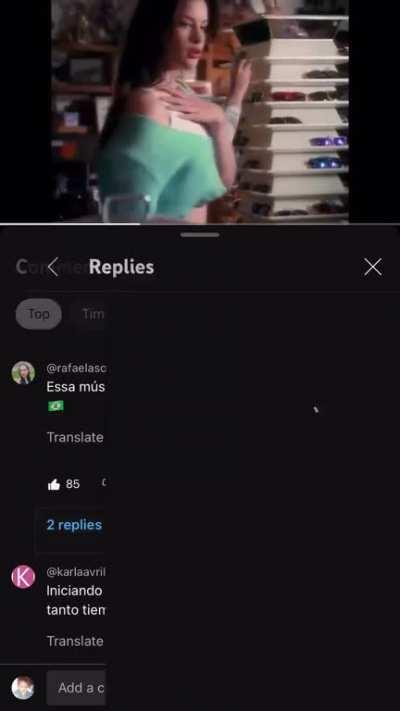Open your own avatar beside comment box
400x711 pixels.
pyautogui.click(x=23, y=687)
